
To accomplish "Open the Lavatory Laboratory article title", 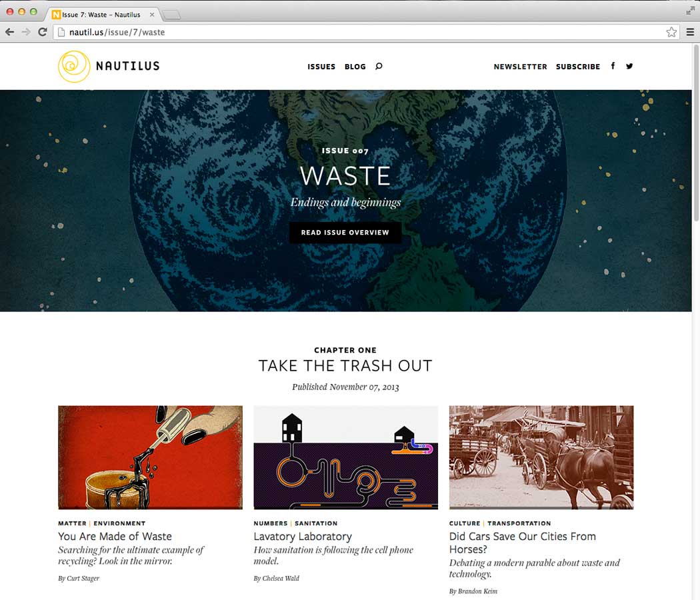I will pyautogui.click(x=303, y=537).
